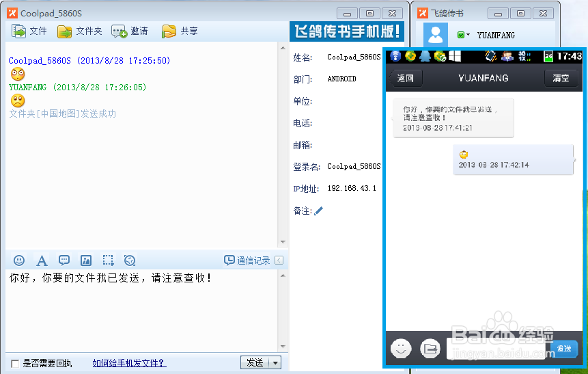The height and width of the screenshot is (374, 588).
Task: Click the input box scrollbar up arrow
Action: (x=283, y=276)
